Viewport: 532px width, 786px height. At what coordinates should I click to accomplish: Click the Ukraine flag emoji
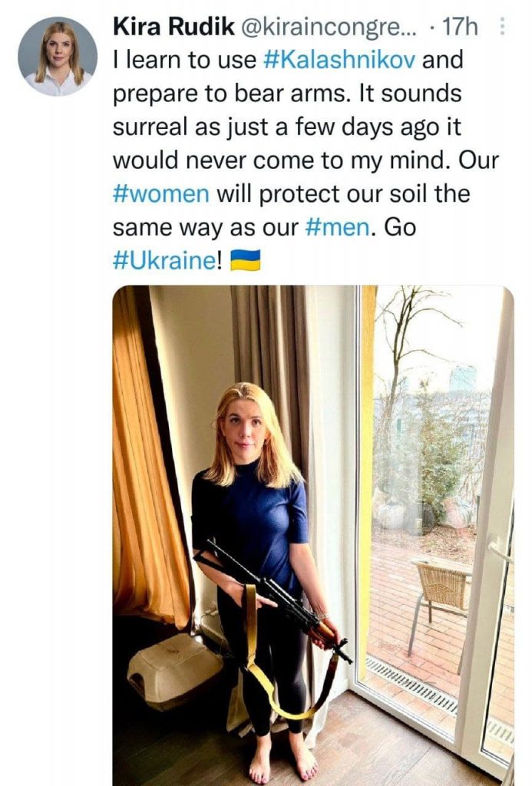click(x=246, y=260)
